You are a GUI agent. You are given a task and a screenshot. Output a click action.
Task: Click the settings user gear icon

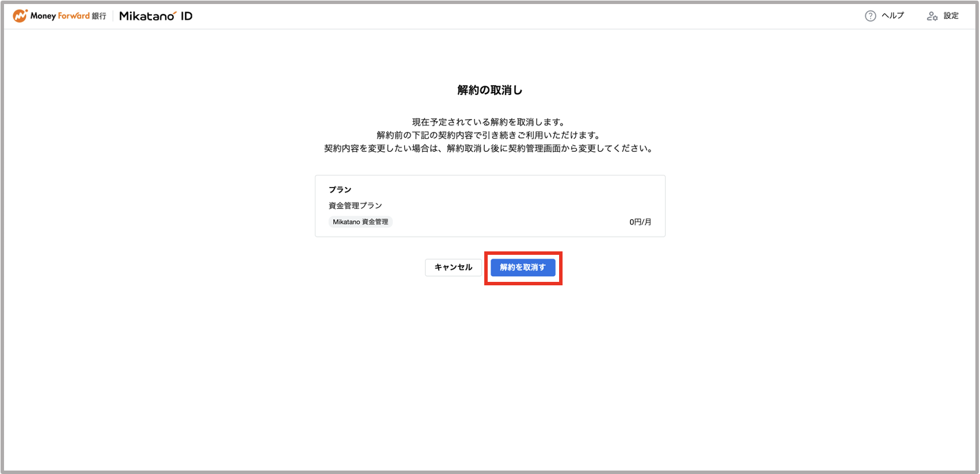pos(932,16)
